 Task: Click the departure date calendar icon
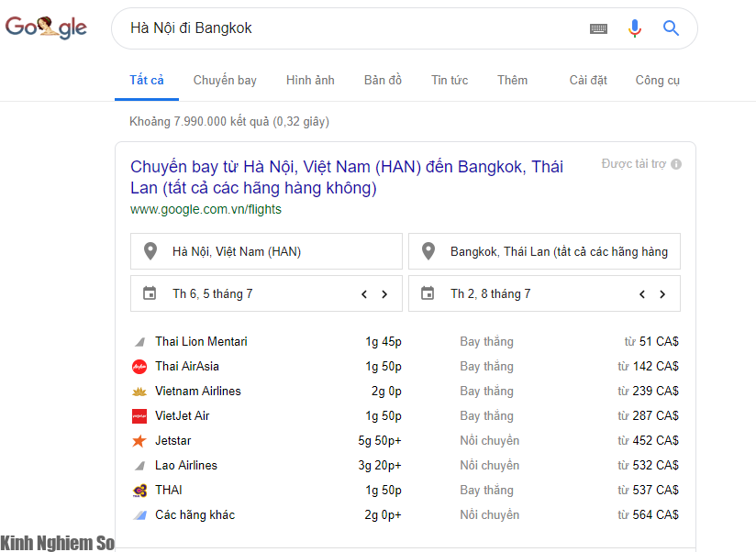tap(150, 293)
